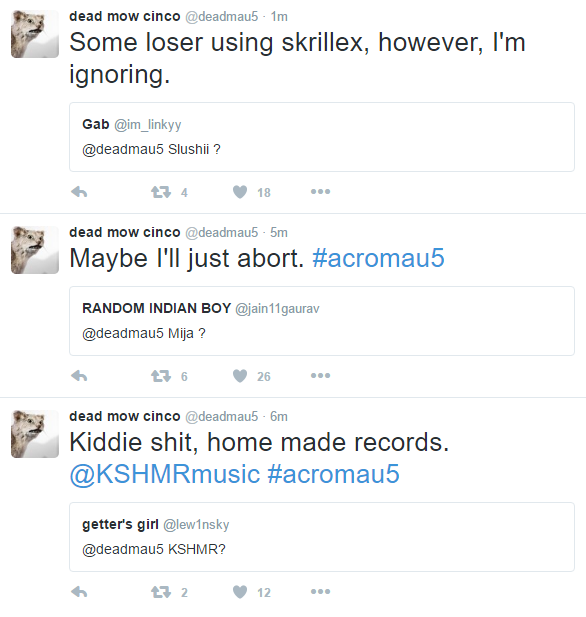Retweet the 'Maybe I'll just abort' tweet

[x=161, y=376]
